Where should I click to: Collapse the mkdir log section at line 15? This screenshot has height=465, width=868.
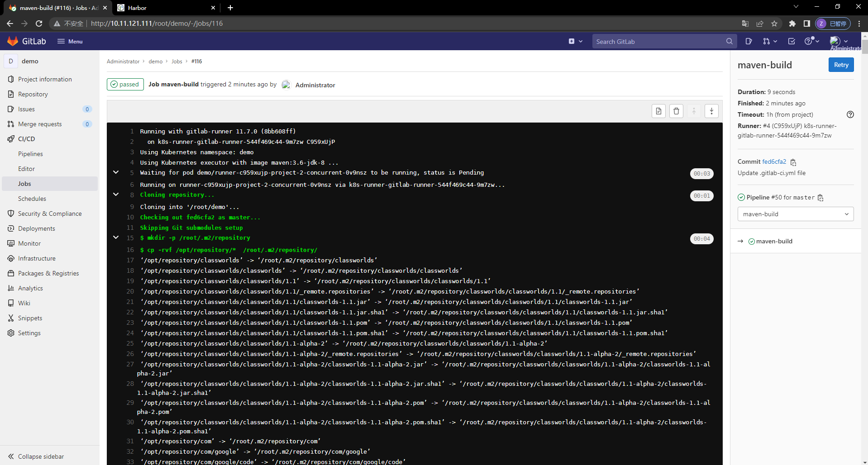pos(116,237)
